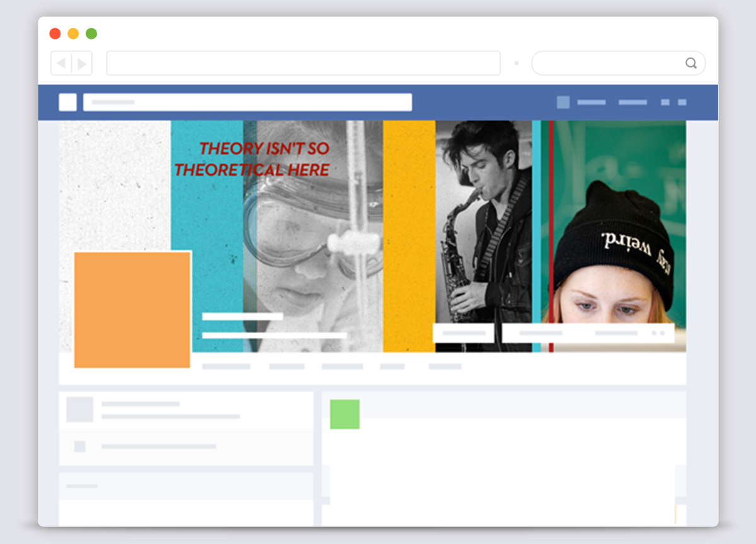The image size is (756, 544).
Task: Select the second profile tab under cover photo
Action: tap(287, 366)
